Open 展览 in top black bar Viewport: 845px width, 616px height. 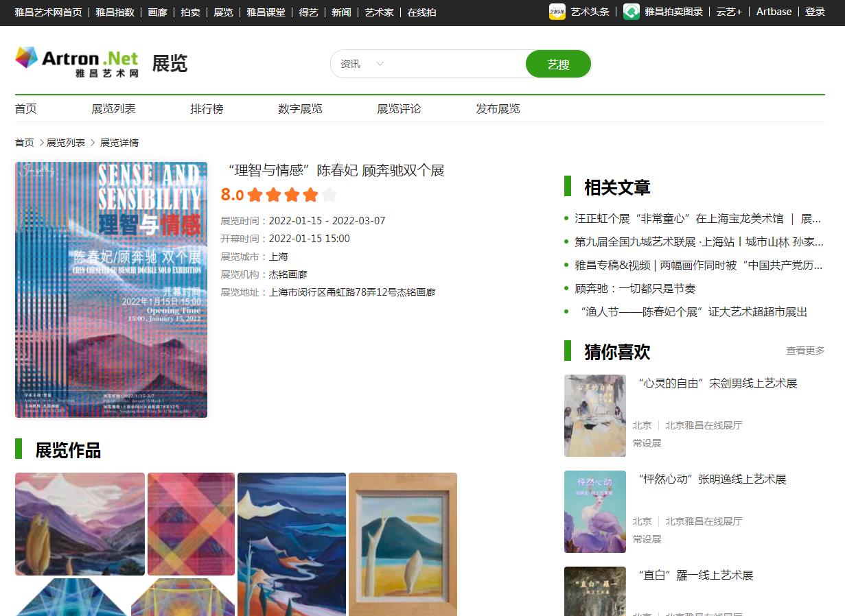tap(223, 12)
